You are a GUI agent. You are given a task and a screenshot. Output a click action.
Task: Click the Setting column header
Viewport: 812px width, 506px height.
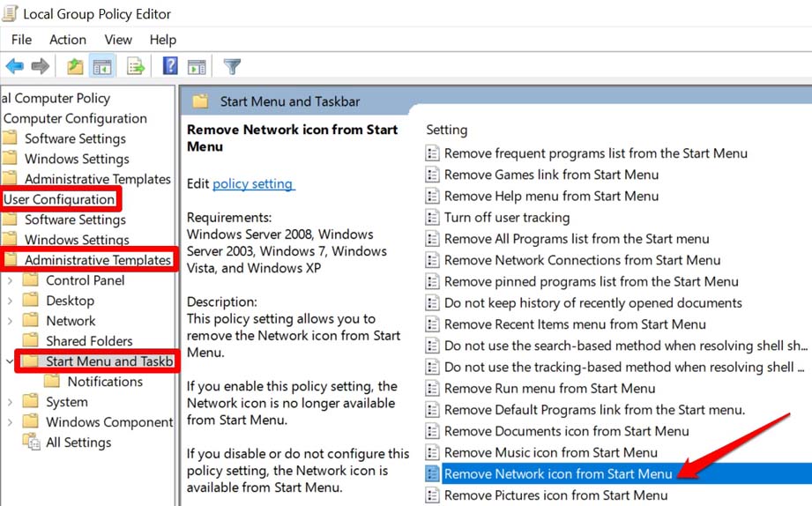coord(446,130)
